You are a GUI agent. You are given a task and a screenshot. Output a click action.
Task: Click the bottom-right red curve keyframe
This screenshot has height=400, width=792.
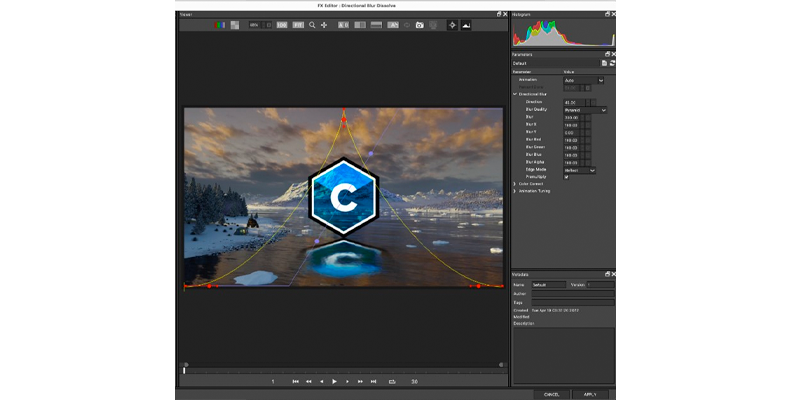478,286
